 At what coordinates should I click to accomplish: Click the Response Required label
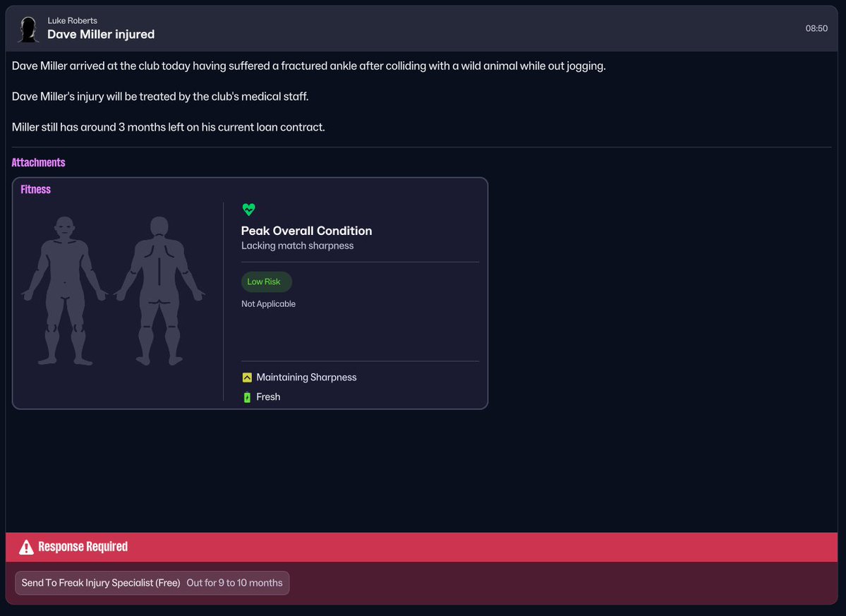click(83, 547)
